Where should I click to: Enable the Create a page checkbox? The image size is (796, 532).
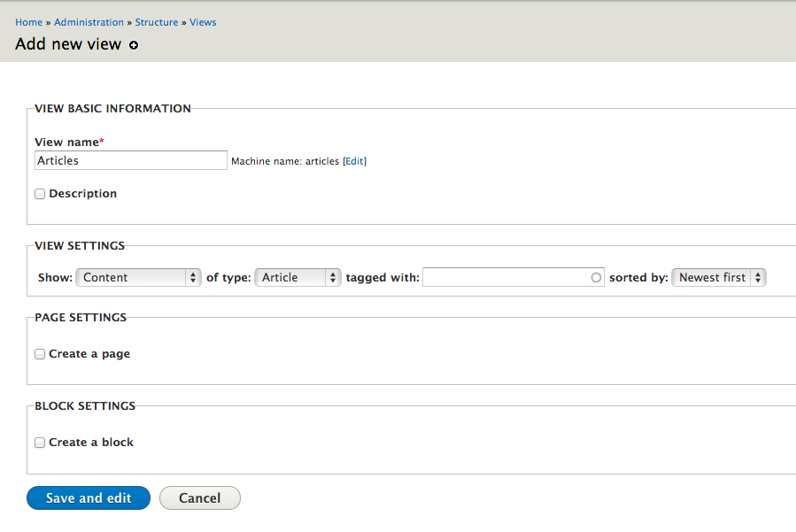point(40,354)
